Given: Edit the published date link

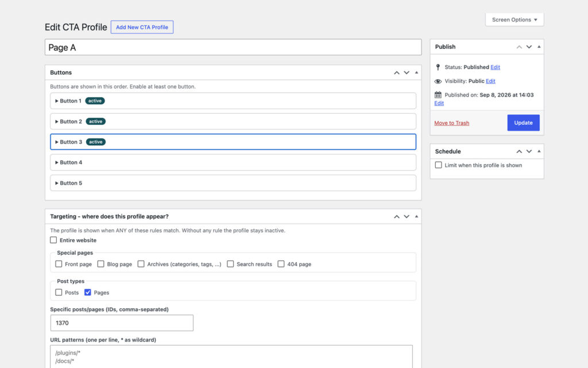Looking at the screenshot, I should coord(439,103).
